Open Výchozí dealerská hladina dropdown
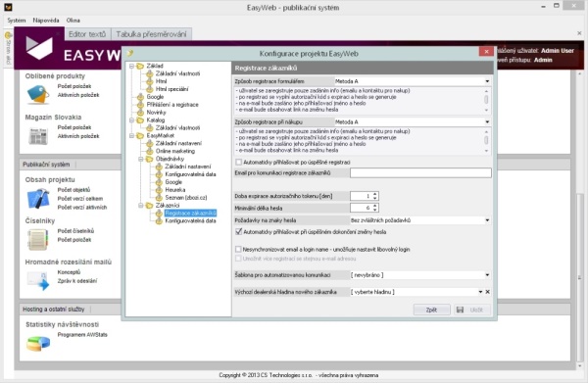 pyautogui.click(x=480, y=292)
